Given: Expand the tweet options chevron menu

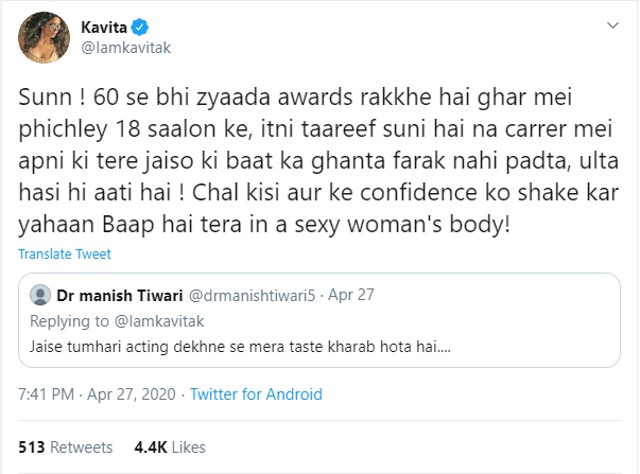Looking at the screenshot, I should (x=613, y=25).
